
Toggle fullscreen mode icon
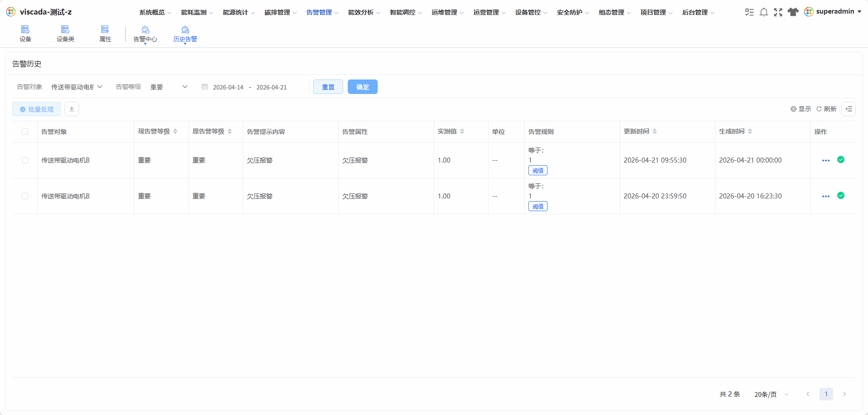778,12
